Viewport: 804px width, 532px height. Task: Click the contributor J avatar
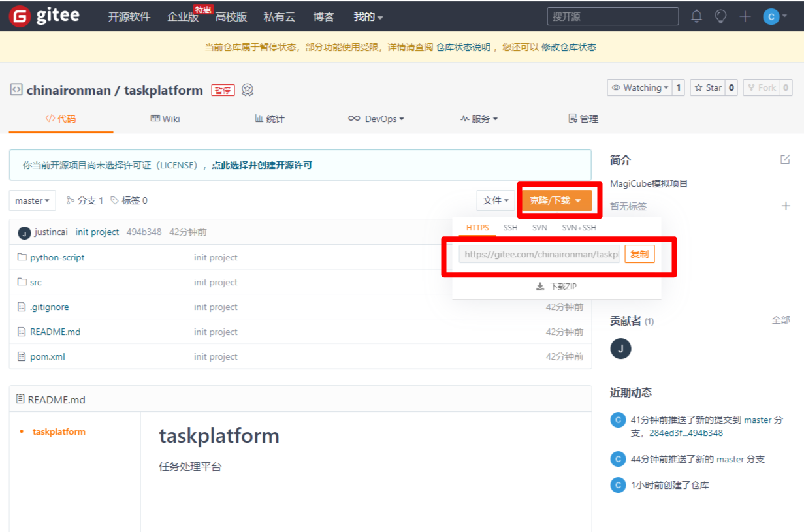tap(620, 349)
